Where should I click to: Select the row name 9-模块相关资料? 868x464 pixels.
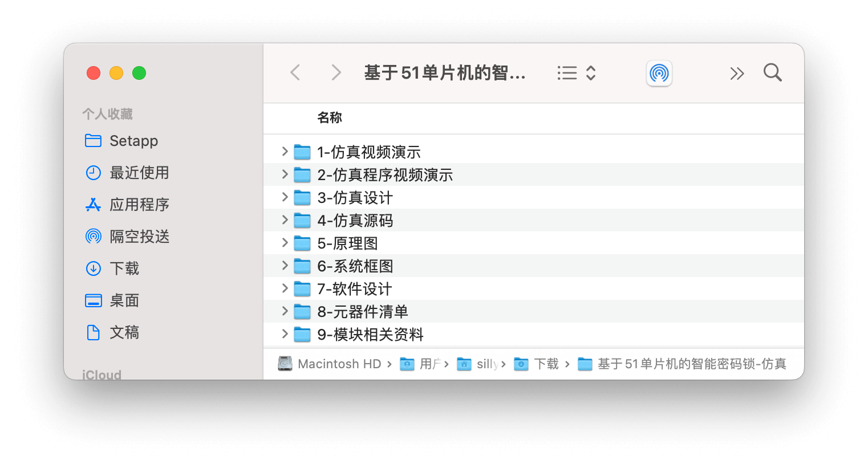click(371, 335)
